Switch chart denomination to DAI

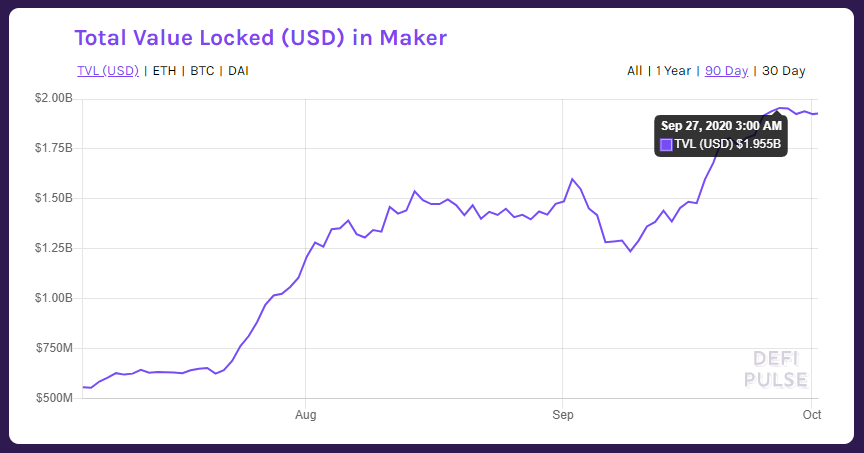pos(238,71)
